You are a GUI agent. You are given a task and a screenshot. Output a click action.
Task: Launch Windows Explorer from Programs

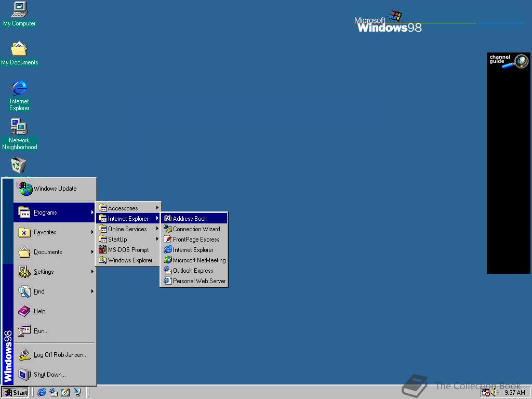[x=129, y=260]
